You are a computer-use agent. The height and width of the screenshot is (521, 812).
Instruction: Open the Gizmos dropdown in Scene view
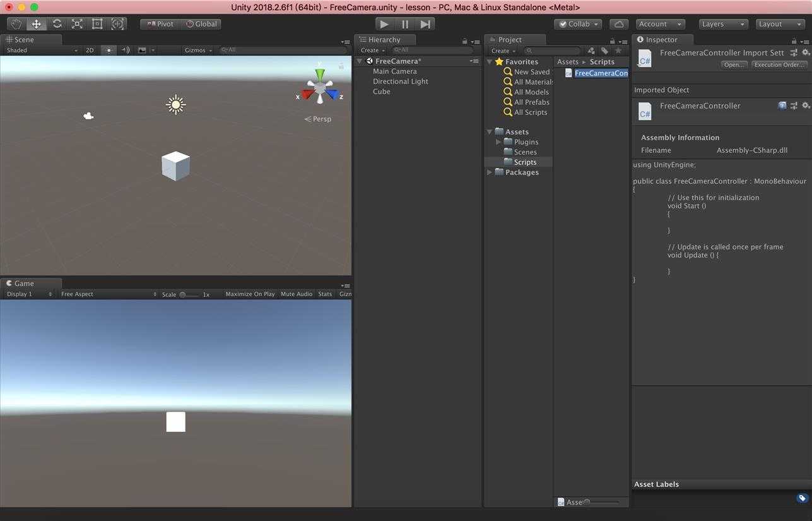[x=199, y=50]
